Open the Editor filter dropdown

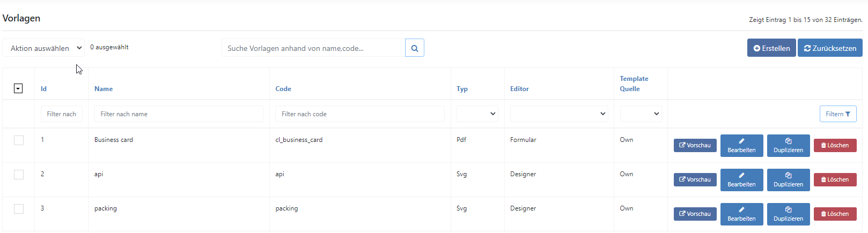coord(559,114)
